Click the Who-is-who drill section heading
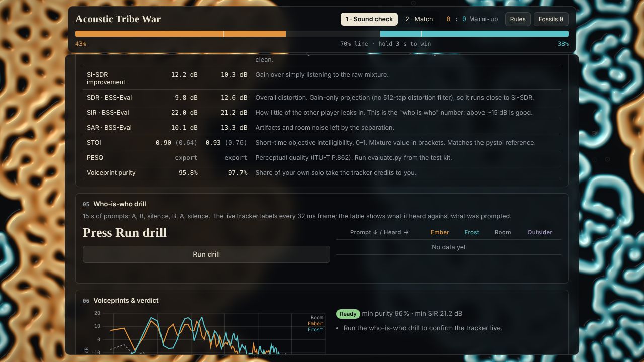 point(120,204)
